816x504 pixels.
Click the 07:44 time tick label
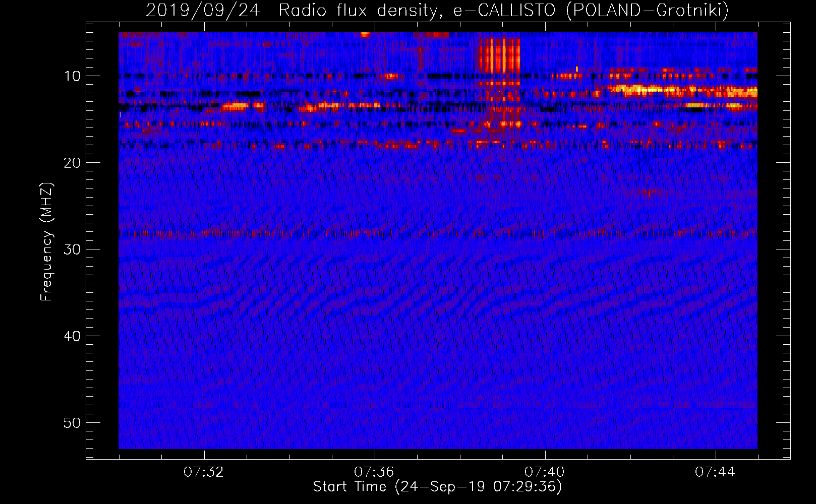click(x=715, y=472)
